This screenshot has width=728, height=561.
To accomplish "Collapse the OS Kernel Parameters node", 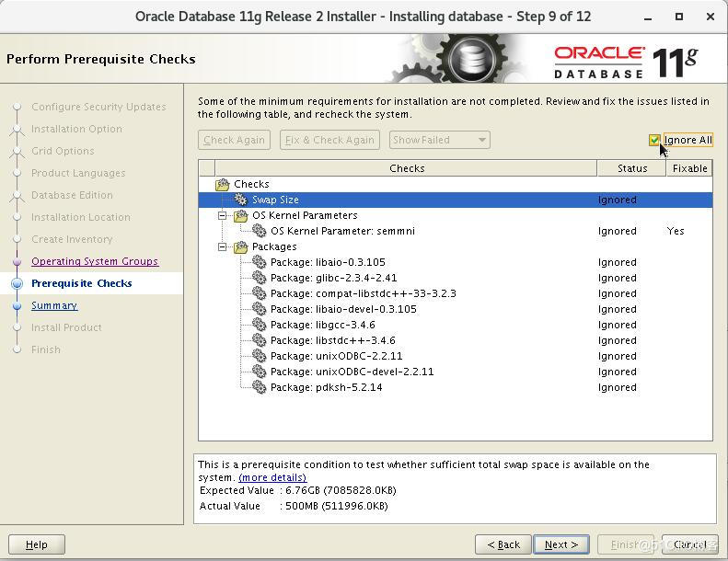I will (x=223, y=215).
